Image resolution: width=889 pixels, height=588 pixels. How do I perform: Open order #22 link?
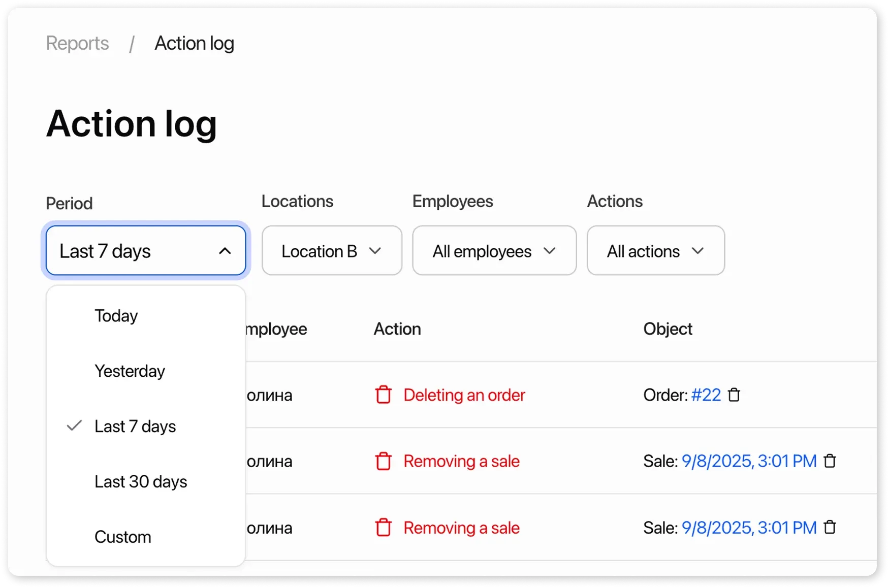coord(706,395)
